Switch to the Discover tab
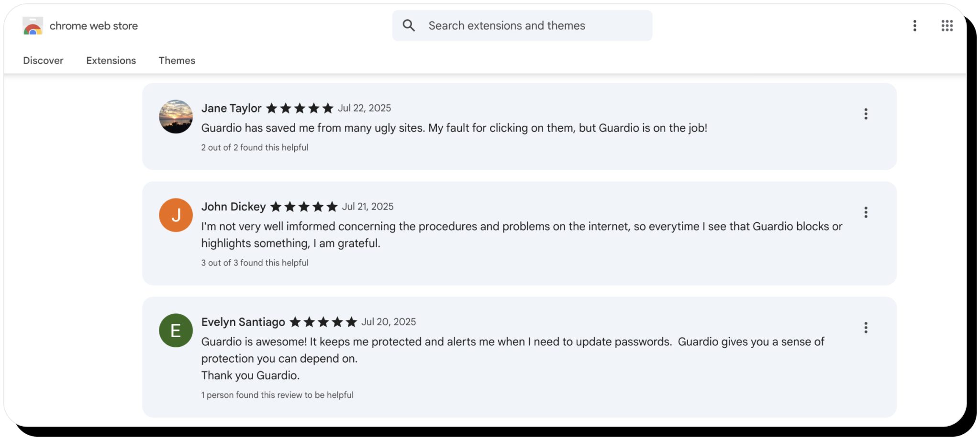This screenshot has width=980, height=440. (43, 61)
